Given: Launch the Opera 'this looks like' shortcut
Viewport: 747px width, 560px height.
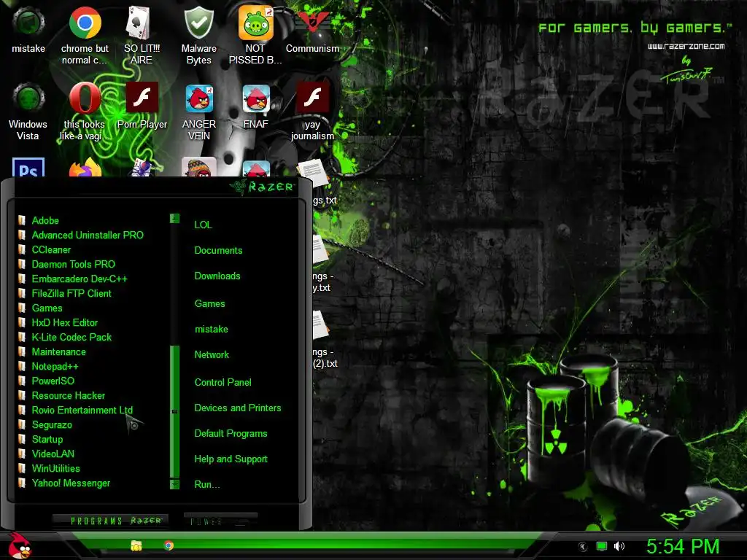Looking at the screenshot, I should point(85,112).
